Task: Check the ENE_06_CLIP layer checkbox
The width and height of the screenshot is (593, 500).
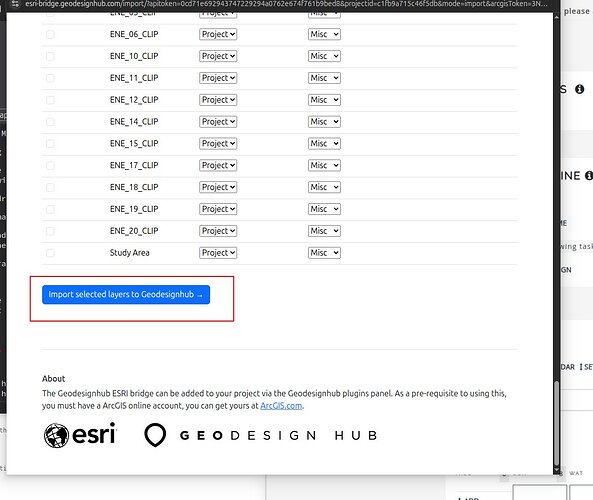Action: click(x=50, y=34)
